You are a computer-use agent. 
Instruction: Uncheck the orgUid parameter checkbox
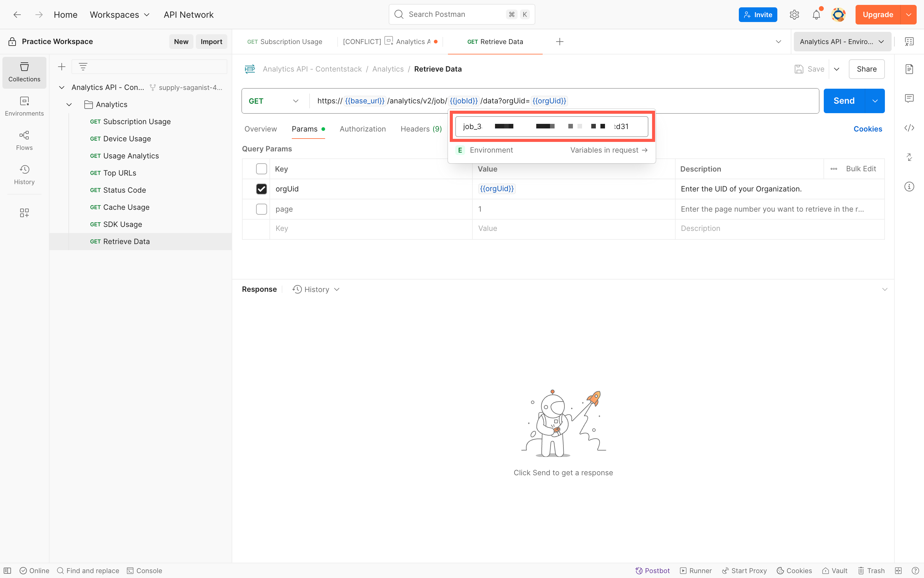tap(261, 189)
